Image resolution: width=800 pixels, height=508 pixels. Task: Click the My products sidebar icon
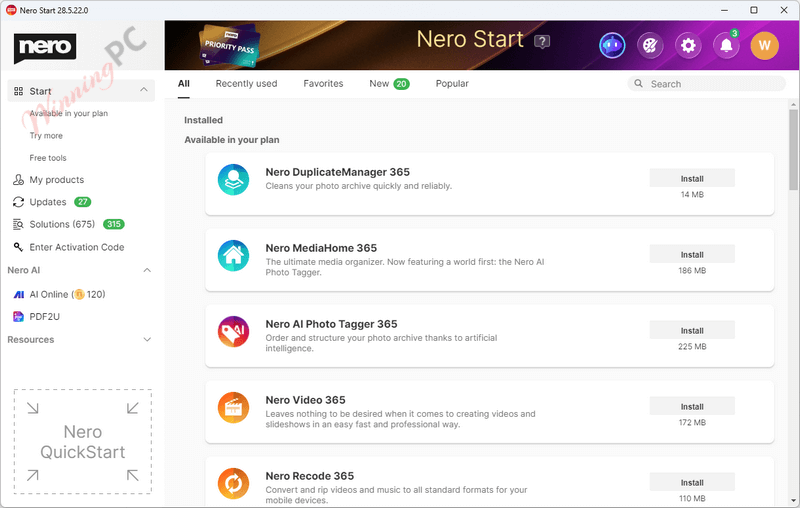(18, 180)
